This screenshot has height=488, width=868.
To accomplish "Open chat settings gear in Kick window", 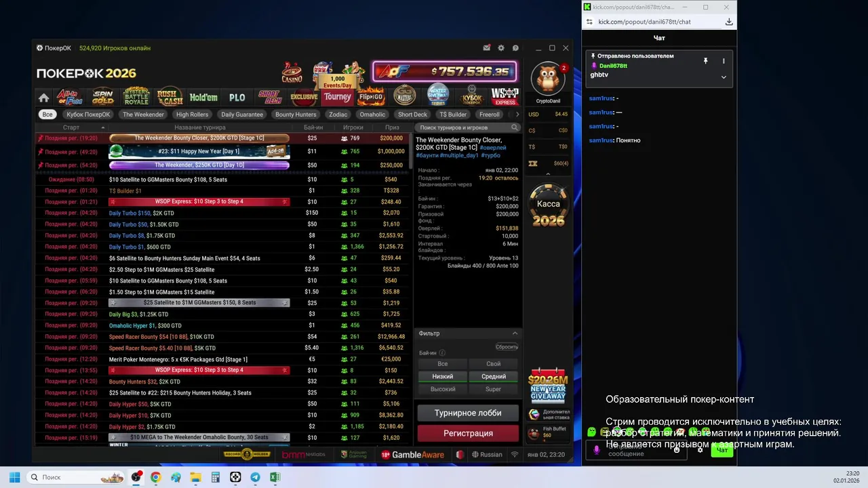I will click(700, 449).
